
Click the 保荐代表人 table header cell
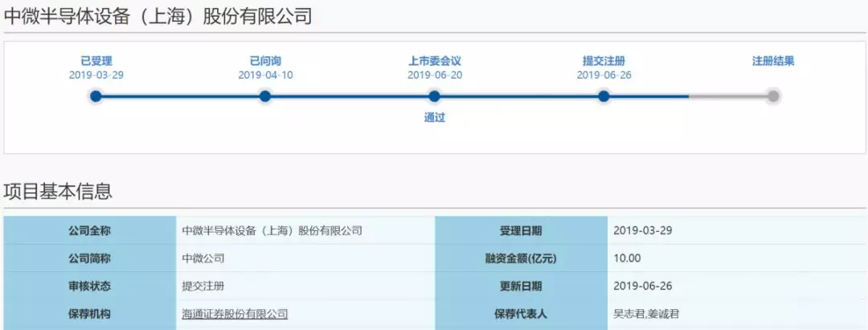pos(521,314)
